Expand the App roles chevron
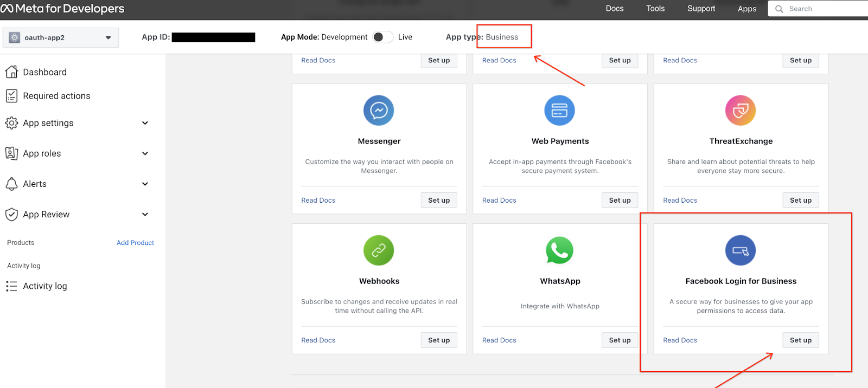 pyautogui.click(x=145, y=153)
